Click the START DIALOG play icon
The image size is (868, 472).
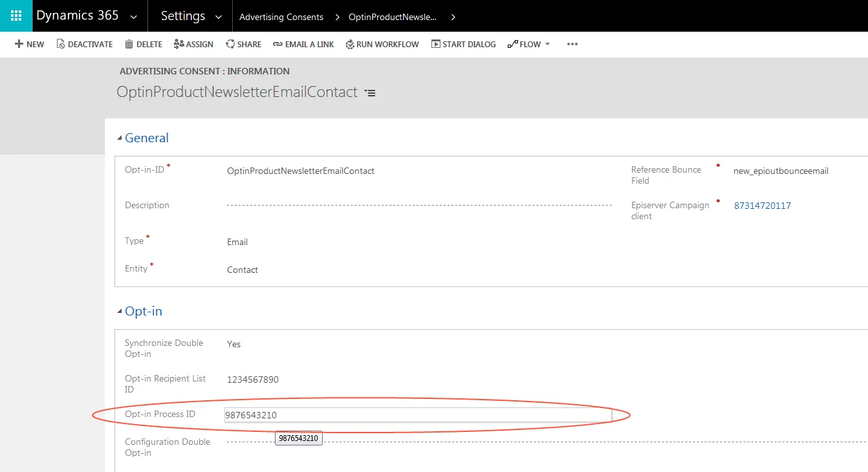pyautogui.click(x=436, y=44)
